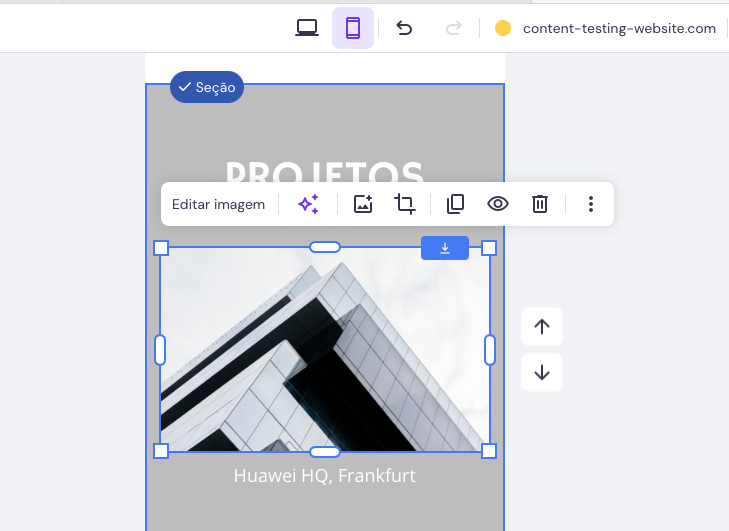
Task: Open the content-testing-website.com domain link
Action: (619, 28)
